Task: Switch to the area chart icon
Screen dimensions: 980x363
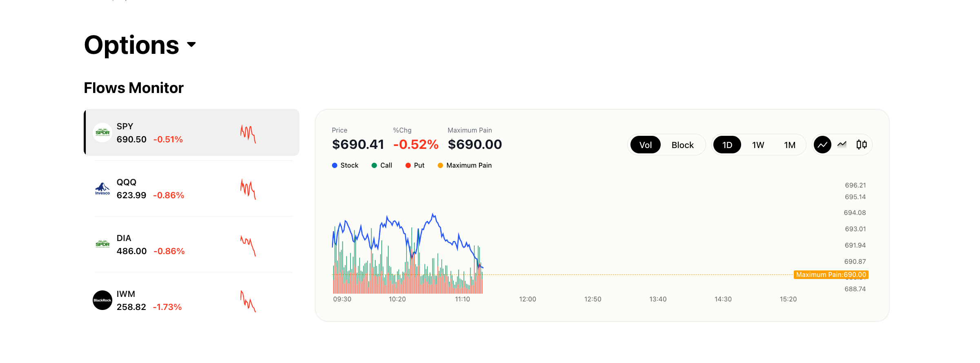Action: click(842, 145)
